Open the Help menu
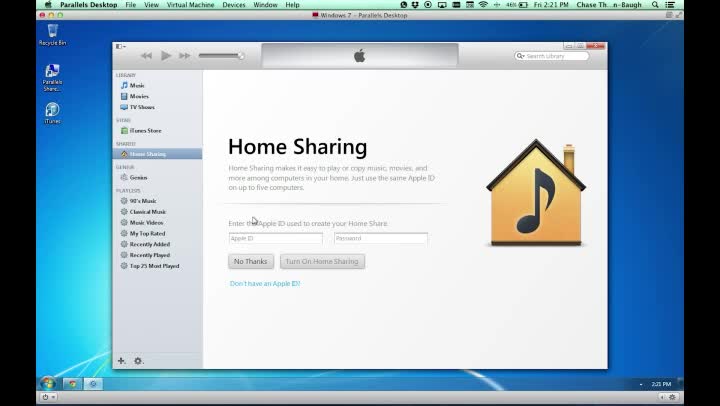Viewport: 720px width, 406px height. click(x=292, y=5)
